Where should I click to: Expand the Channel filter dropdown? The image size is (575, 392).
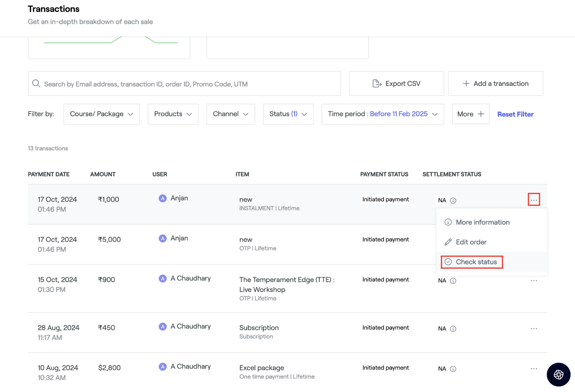(231, 114)
